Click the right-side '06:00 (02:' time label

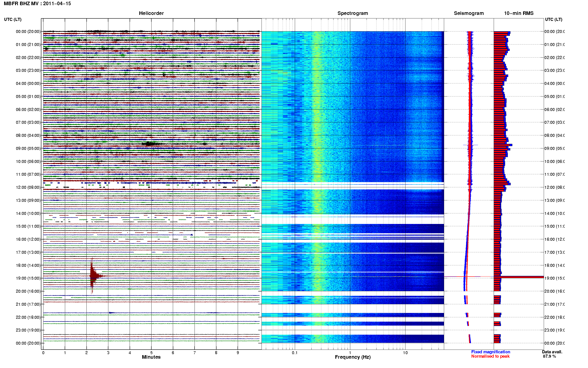[554, 109]
